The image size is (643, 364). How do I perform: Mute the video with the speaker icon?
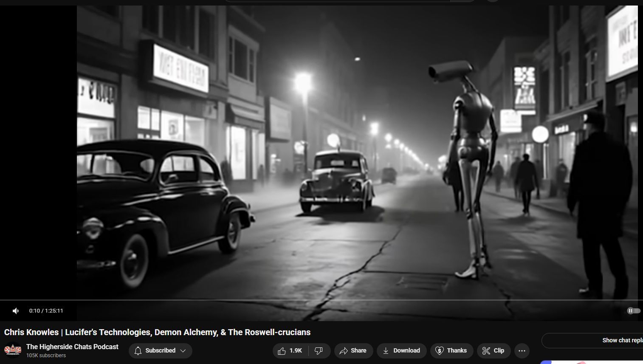pos(16,311)
